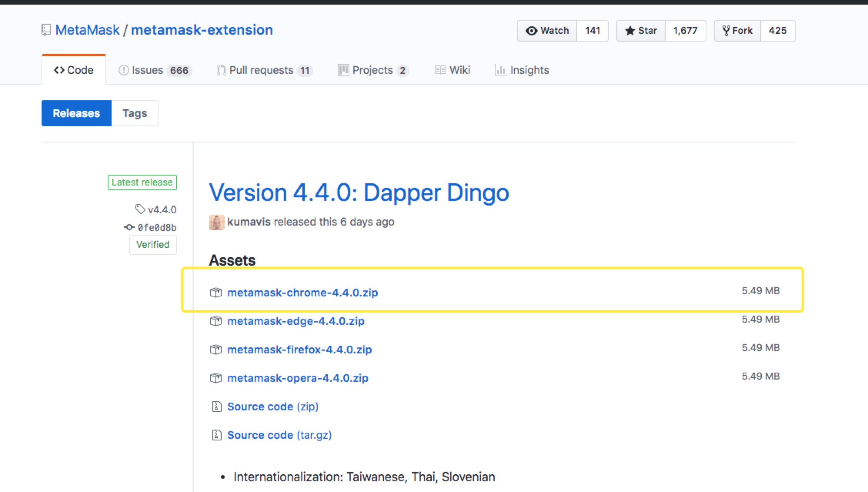
Task: Expand the Projects dropdown showing 2
Action: [372, 70]
